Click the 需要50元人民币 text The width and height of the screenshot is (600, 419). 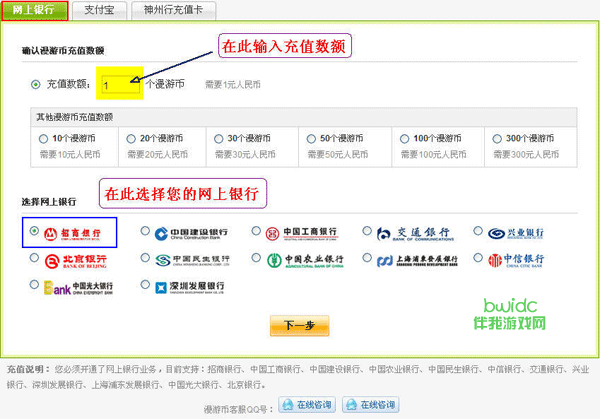tap(338, 155)
